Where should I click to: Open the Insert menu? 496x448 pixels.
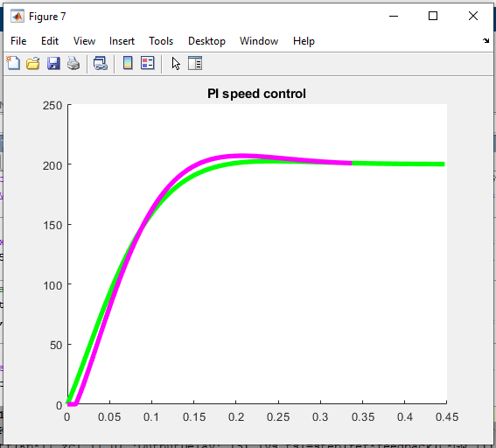[122, 41]
